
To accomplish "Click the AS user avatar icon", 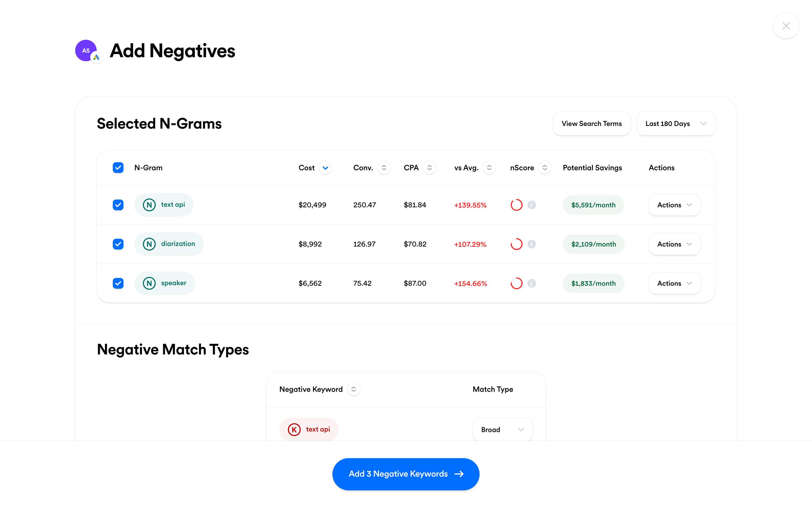I will tap(86, 50).
